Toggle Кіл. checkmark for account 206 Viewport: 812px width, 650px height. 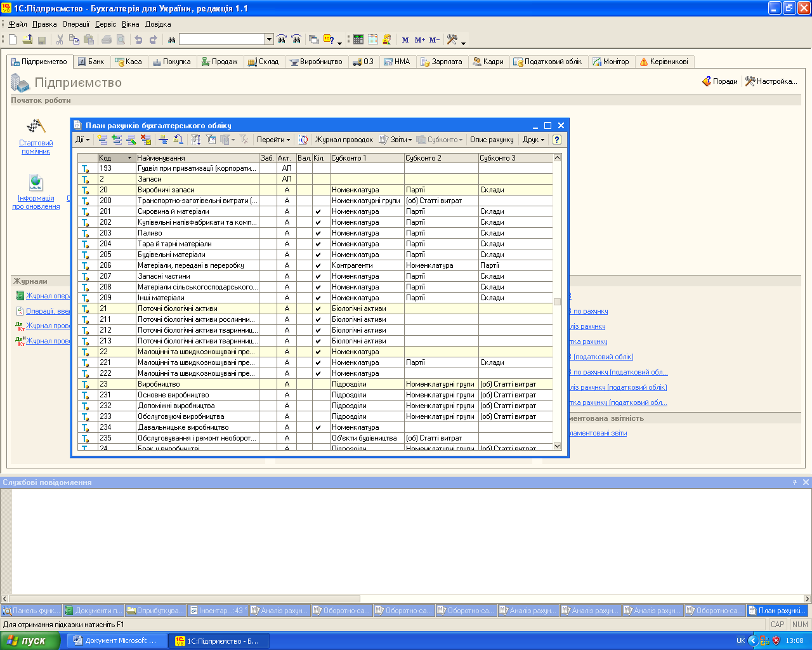click(x=318, y=265)
